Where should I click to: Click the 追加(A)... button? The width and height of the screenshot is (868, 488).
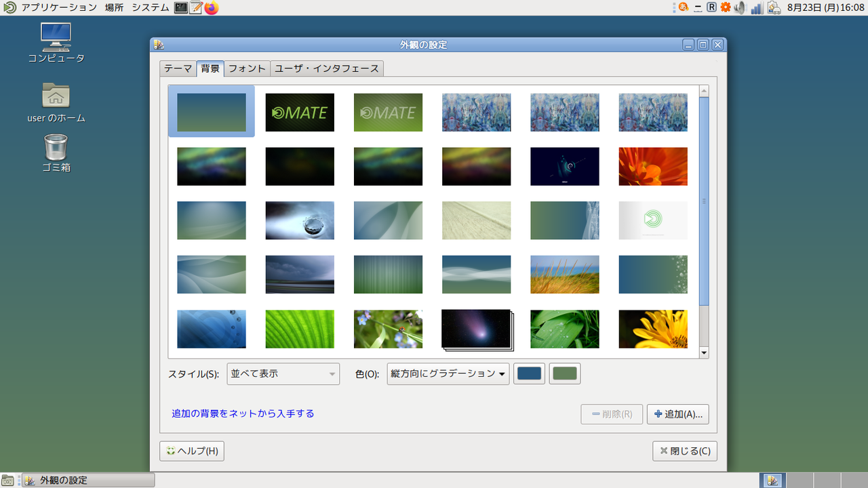(x=678, y=414)
